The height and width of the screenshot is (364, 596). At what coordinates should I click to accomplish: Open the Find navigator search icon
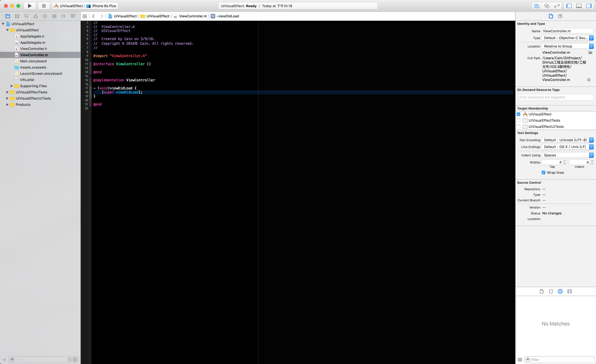point(26,16)
